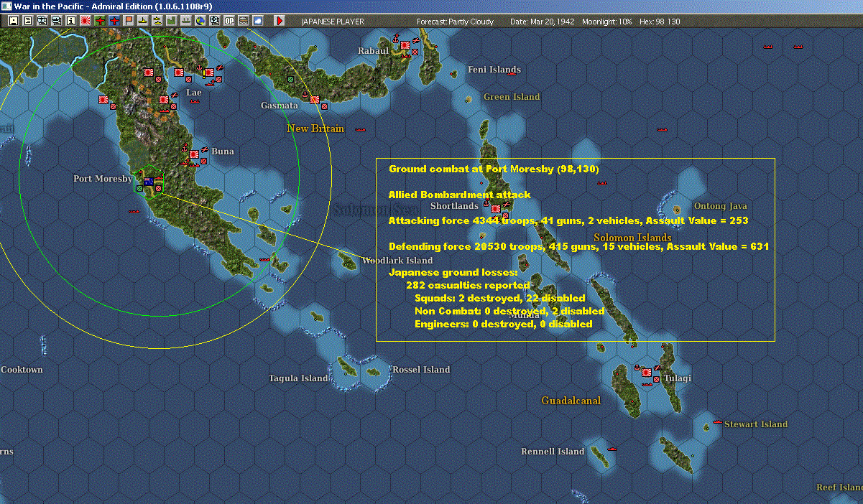
Task: Click the 'Allied Bombardment attack' report line
Action: pyautogui.click(x=460, y=195)
